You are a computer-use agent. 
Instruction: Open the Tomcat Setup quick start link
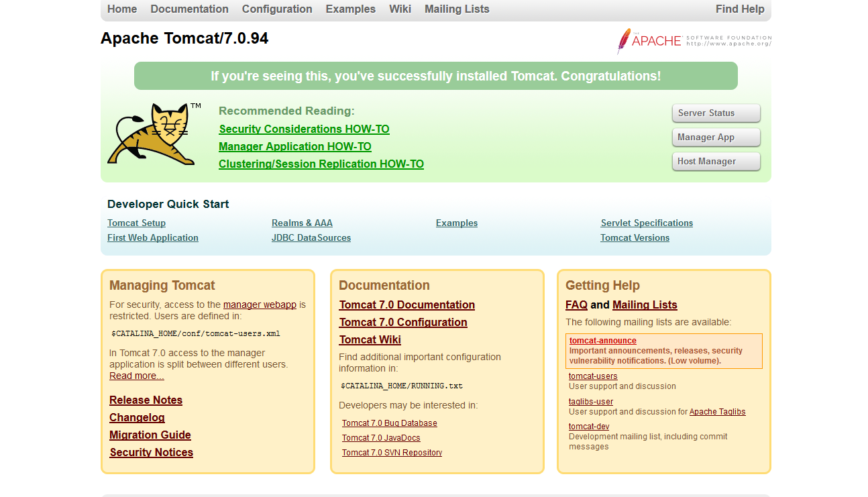136,223
